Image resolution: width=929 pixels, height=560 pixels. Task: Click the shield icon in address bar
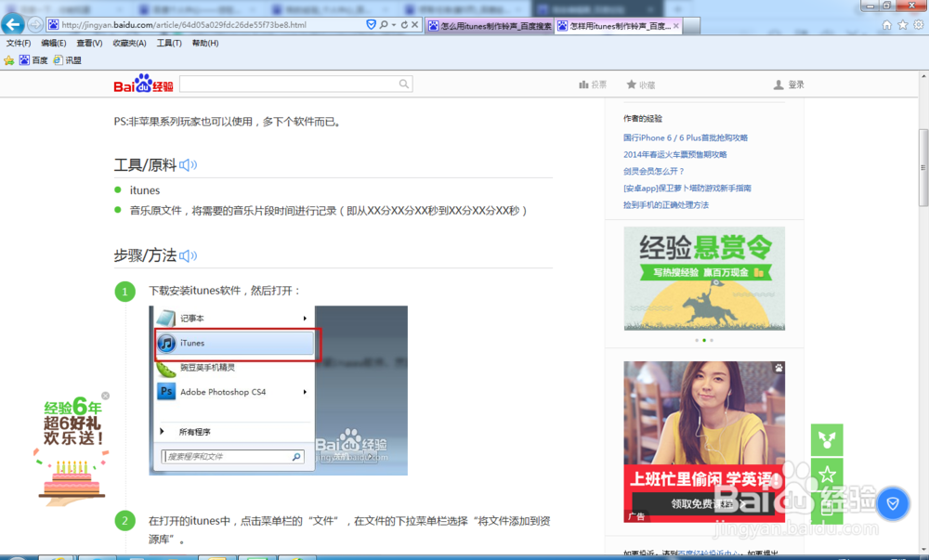point(371,25)
